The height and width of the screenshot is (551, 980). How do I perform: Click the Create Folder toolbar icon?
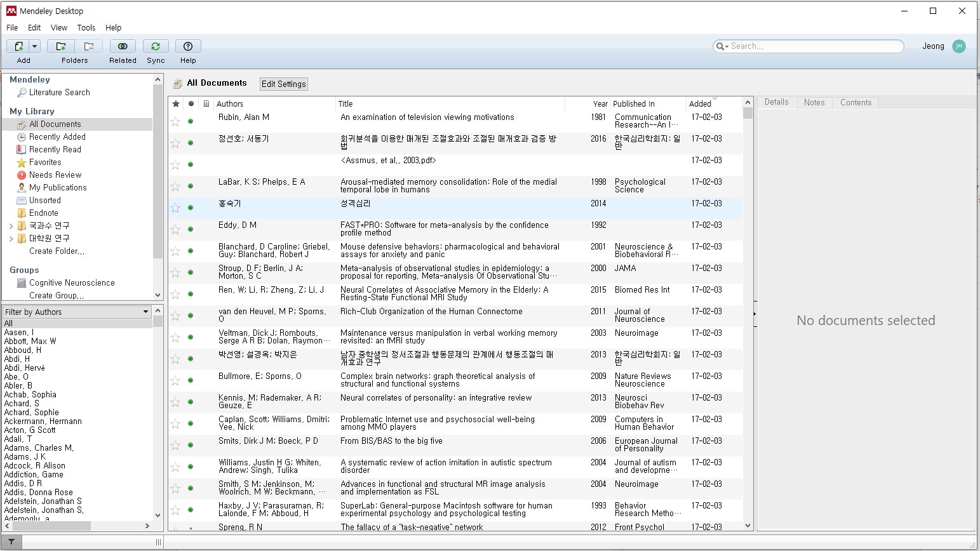61,46
